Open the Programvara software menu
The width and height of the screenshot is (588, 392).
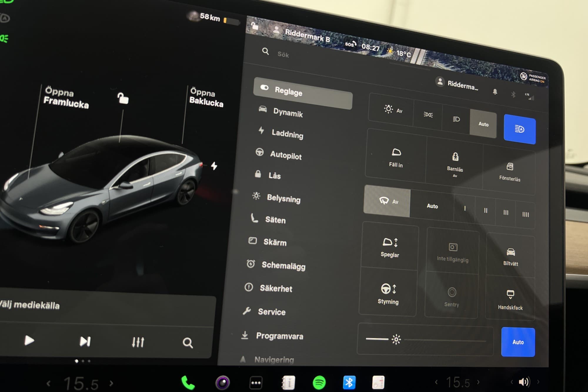click(272, 336)
